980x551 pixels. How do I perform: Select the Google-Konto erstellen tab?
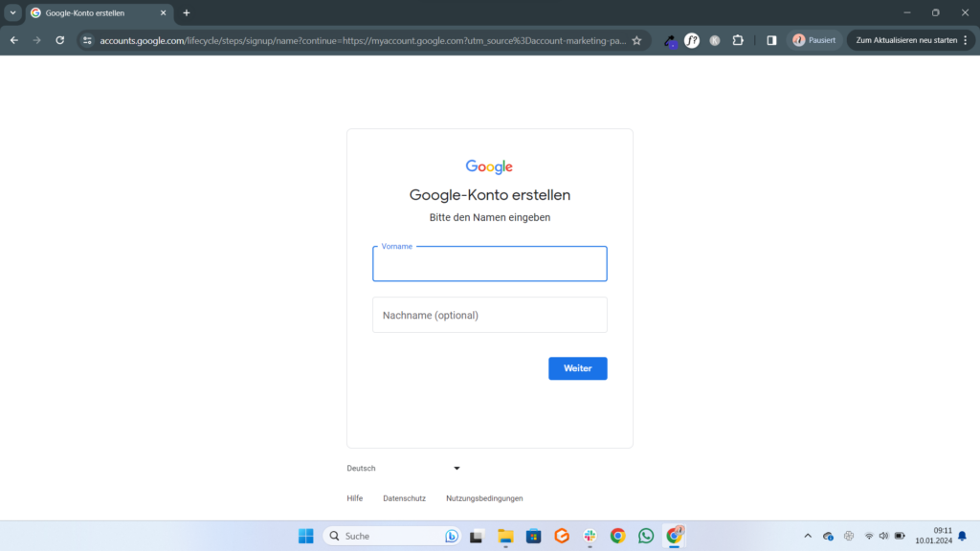(x=96, y=13)
